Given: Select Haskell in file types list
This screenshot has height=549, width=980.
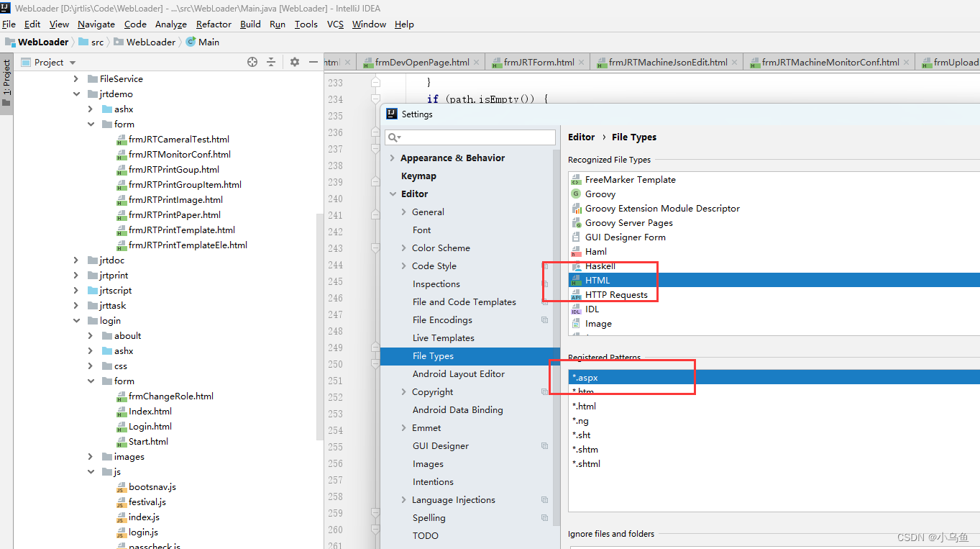Looking at the screenshot, I should tap(600, 266).
